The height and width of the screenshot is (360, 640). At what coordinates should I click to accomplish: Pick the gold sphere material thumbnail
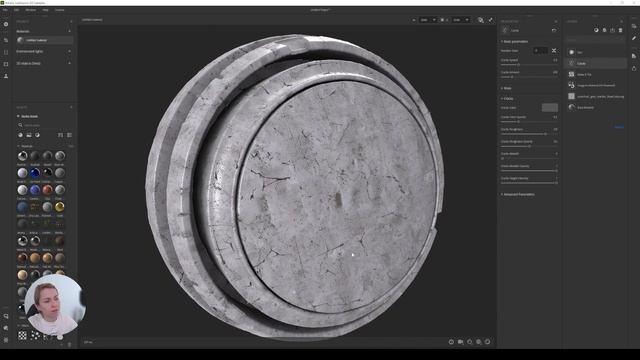(60, 207)
